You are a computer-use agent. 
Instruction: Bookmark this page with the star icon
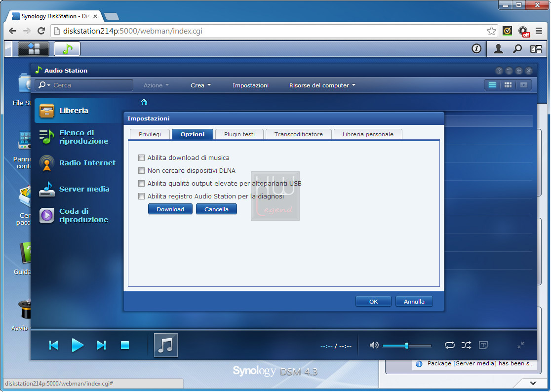click(492, 31)
